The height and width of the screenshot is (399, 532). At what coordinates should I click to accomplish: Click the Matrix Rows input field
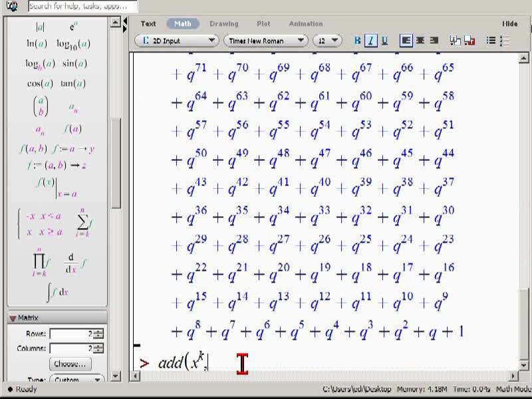[x=71, y=334]
